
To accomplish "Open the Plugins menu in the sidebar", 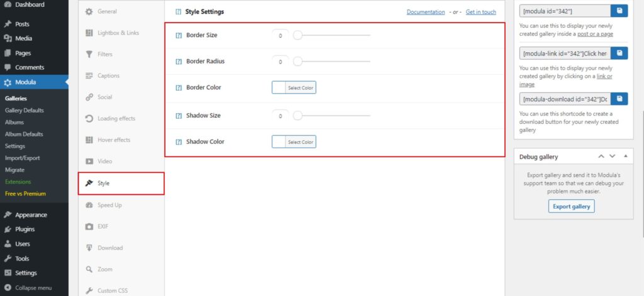I will 25,229.
